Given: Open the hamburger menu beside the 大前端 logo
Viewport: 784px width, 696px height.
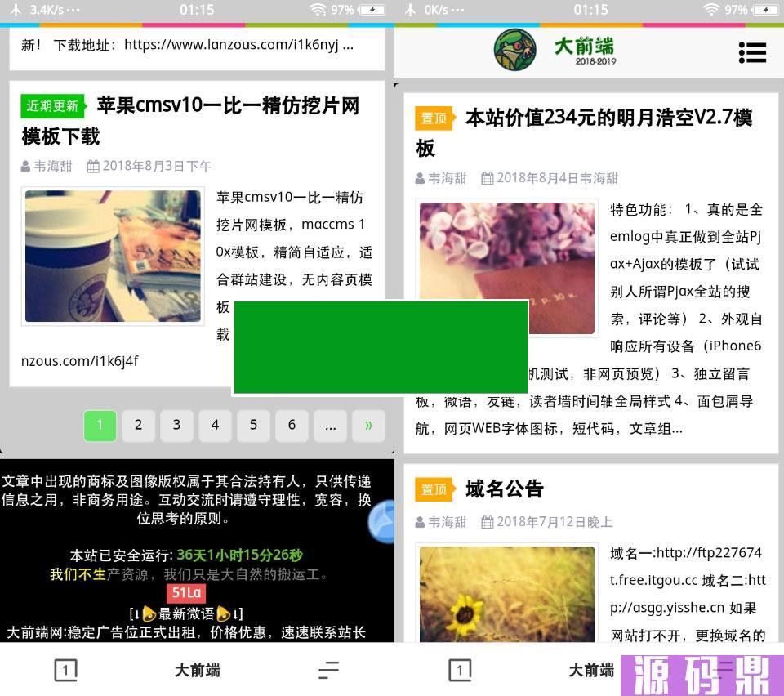Looking at the screenshot, I should click(x=752, y=52).
